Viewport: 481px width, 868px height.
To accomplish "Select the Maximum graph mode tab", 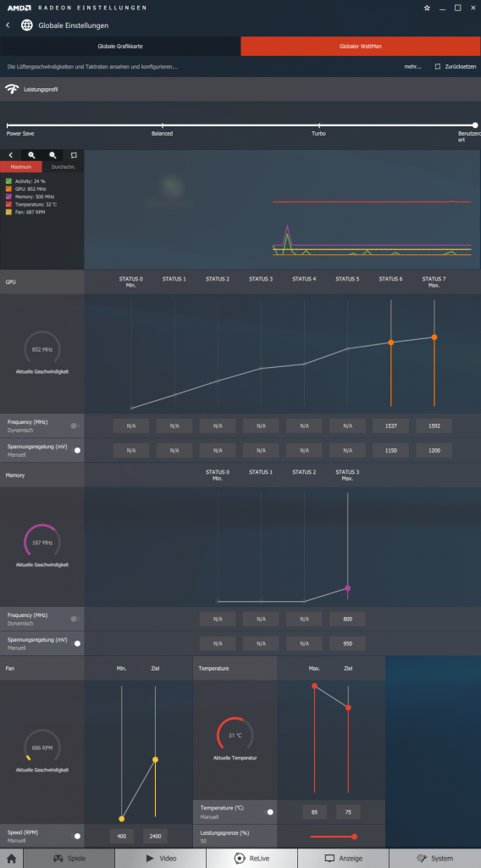I will click(x=21, y=167).
